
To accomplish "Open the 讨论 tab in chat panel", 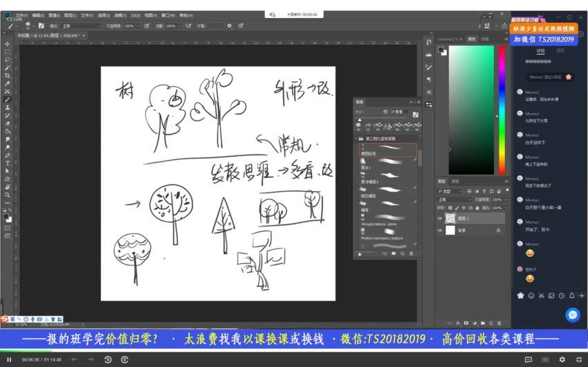I will (540, 51).
